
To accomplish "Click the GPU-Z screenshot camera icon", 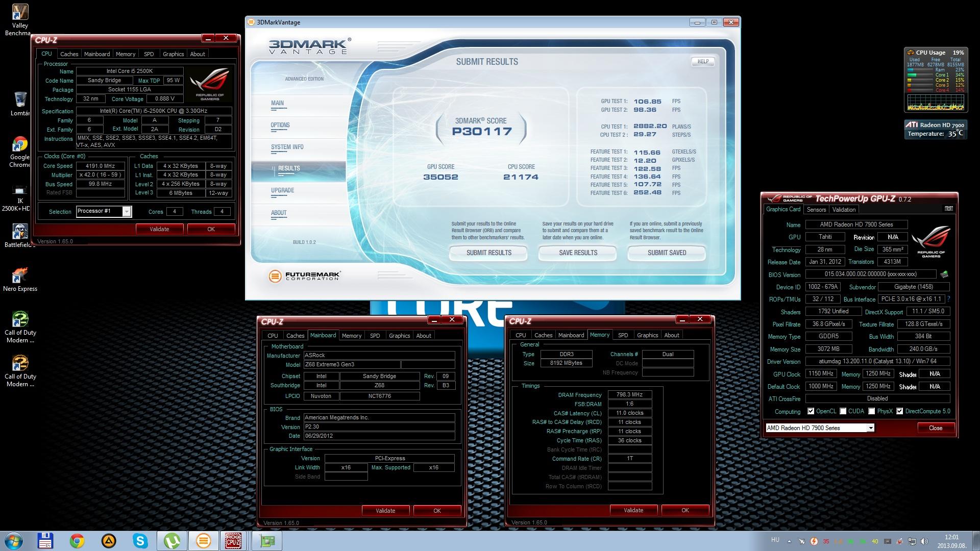I will [x=948, y=209].
